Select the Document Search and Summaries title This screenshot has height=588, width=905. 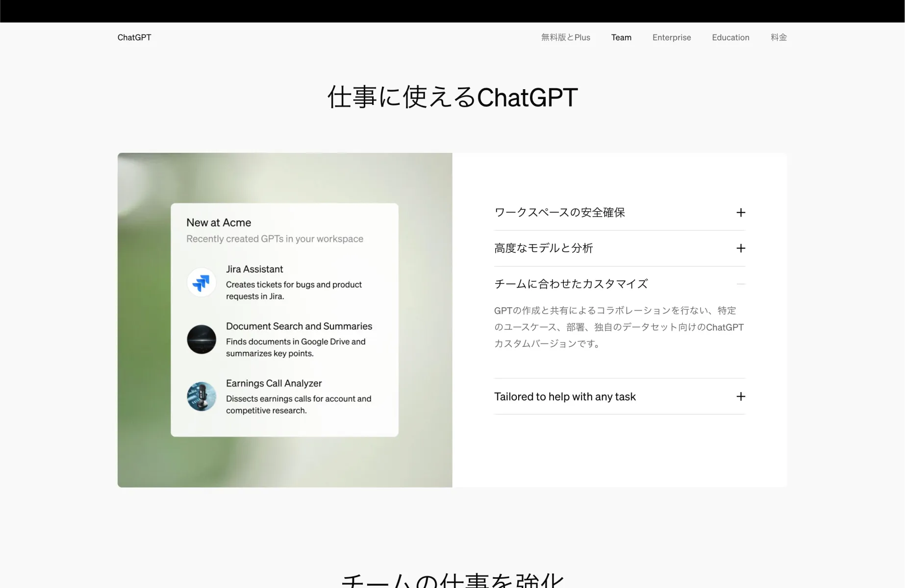click(299, 326)
